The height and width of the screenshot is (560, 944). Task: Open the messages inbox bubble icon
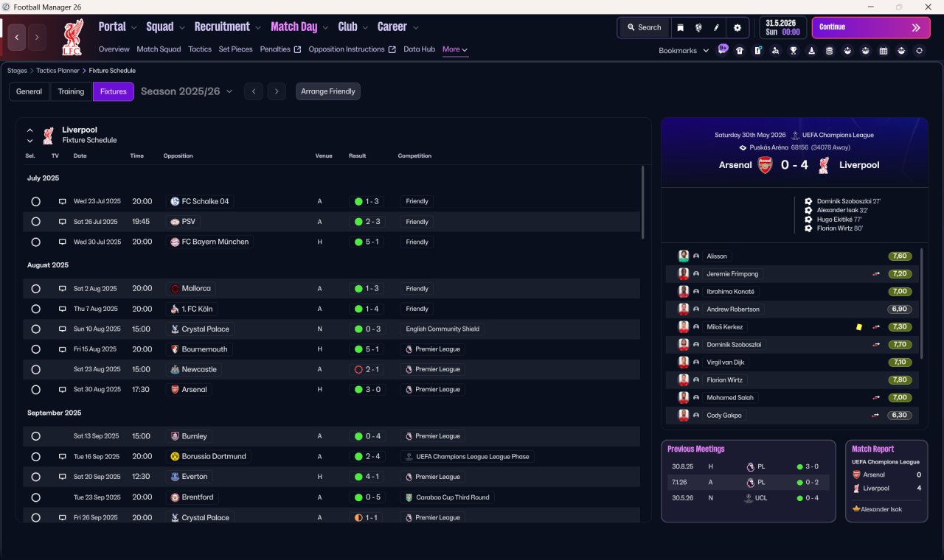click(x=723, y=50)
